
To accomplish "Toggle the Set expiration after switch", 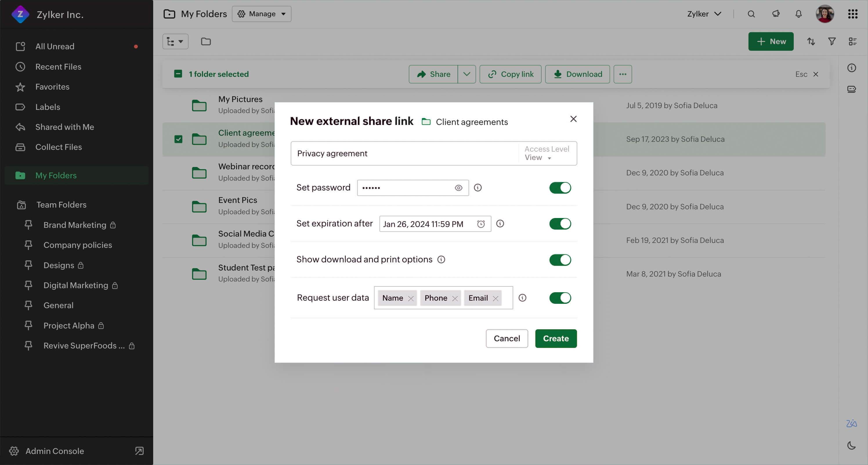I will [560, 224].
